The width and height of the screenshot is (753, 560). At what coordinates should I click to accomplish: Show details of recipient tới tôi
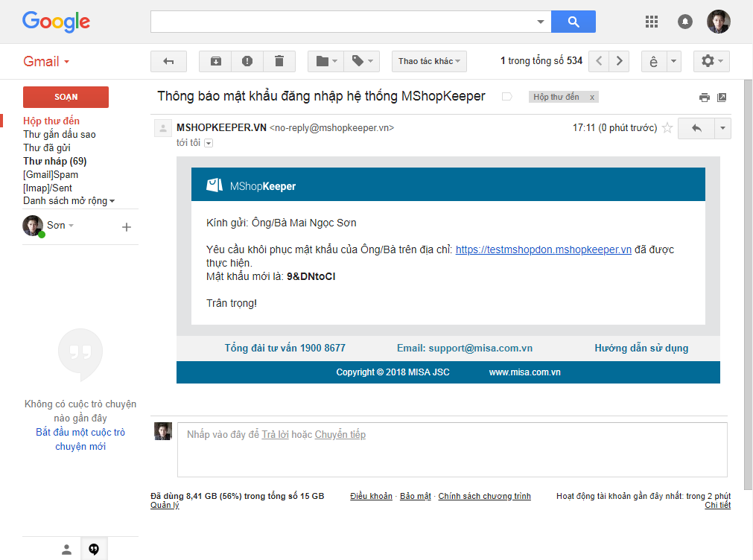click(209, 143)
